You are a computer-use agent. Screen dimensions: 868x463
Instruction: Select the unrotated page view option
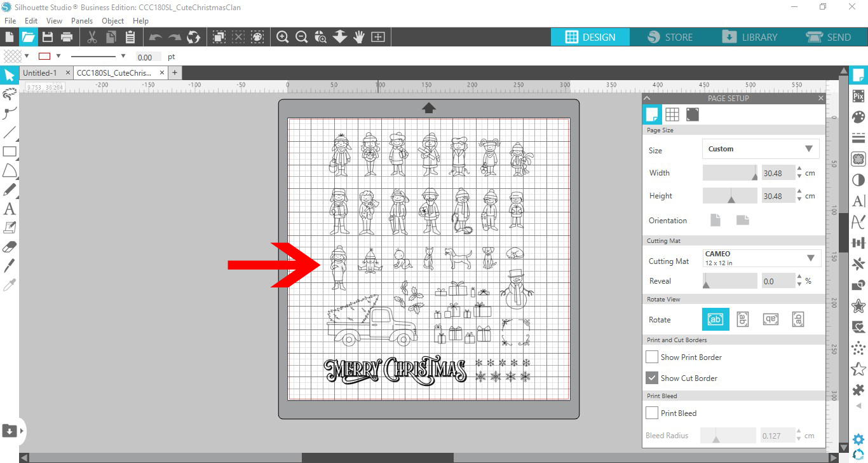[x=715, y=319]
